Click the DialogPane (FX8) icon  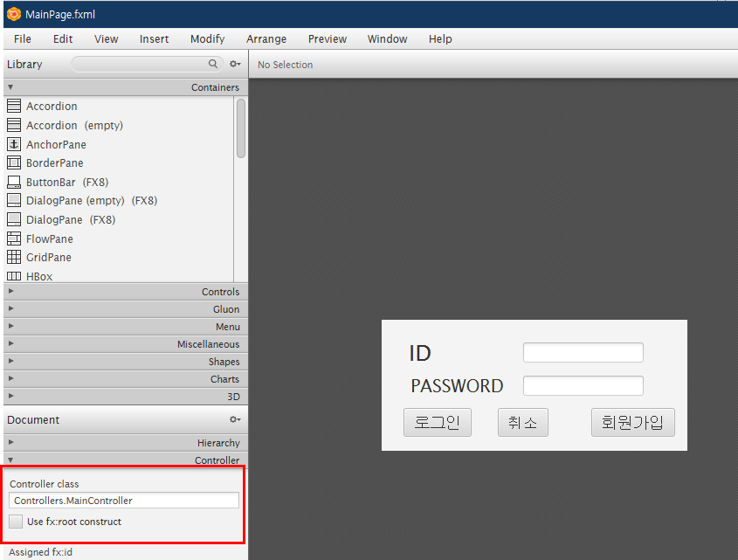[x=14, y=219]
